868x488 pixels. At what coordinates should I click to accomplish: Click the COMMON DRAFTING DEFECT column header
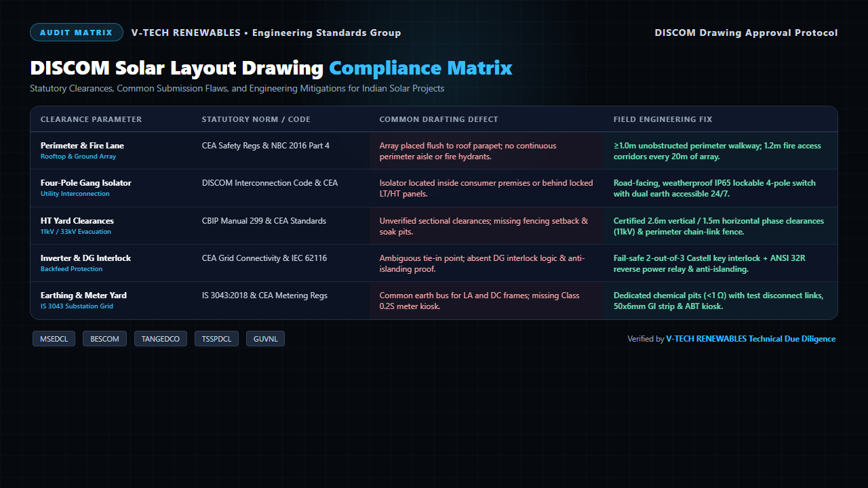click(x=439, y=119)
